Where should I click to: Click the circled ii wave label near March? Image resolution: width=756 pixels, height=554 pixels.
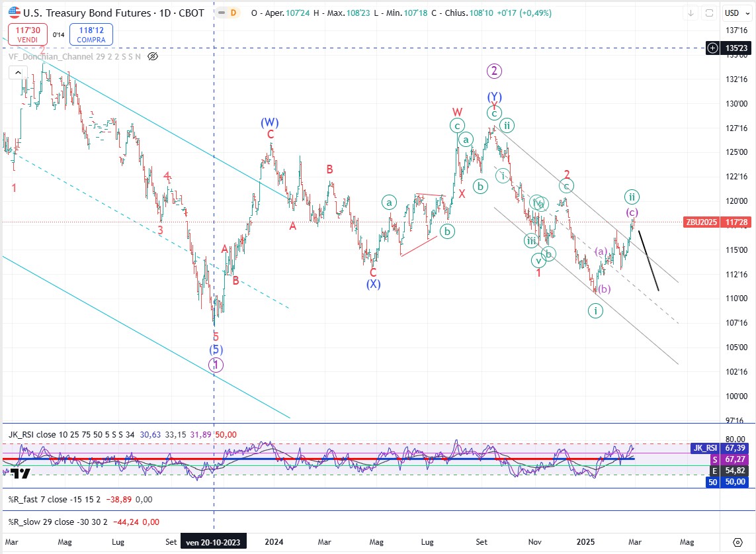632,197
